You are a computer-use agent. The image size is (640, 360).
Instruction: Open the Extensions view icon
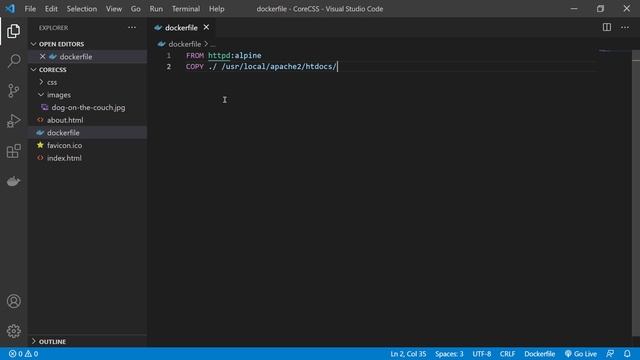click(x=13, y=151)
